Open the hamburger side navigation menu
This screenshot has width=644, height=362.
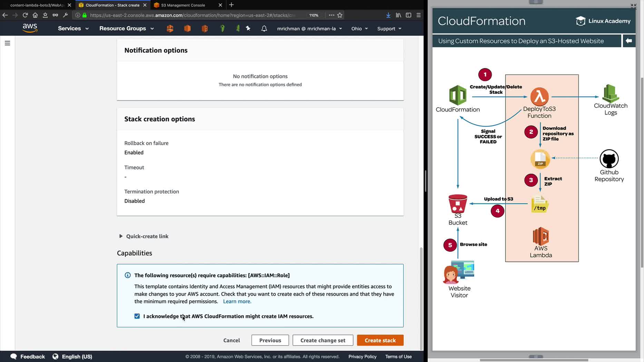tap(7, 43)
